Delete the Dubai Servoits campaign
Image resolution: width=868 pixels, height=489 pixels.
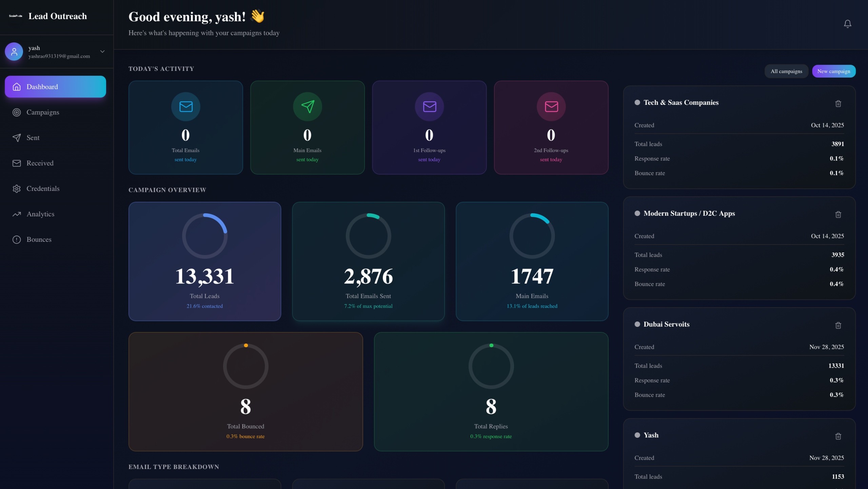point(838,325)
